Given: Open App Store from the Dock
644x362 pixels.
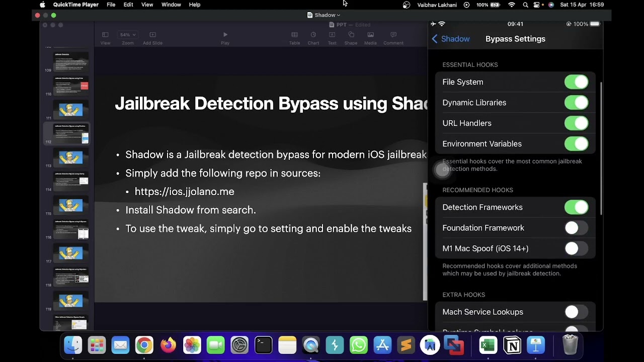Looking at the screenshot, I should tap(382, 345).
